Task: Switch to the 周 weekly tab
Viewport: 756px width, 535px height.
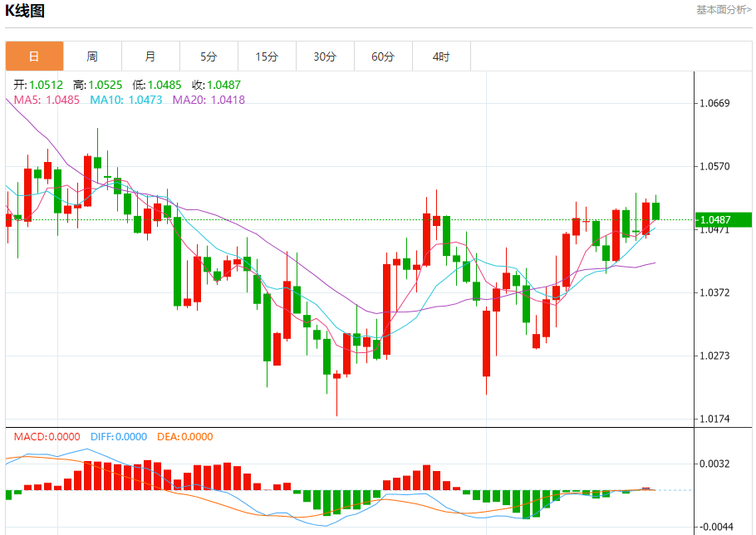Action: coord(92,56)
